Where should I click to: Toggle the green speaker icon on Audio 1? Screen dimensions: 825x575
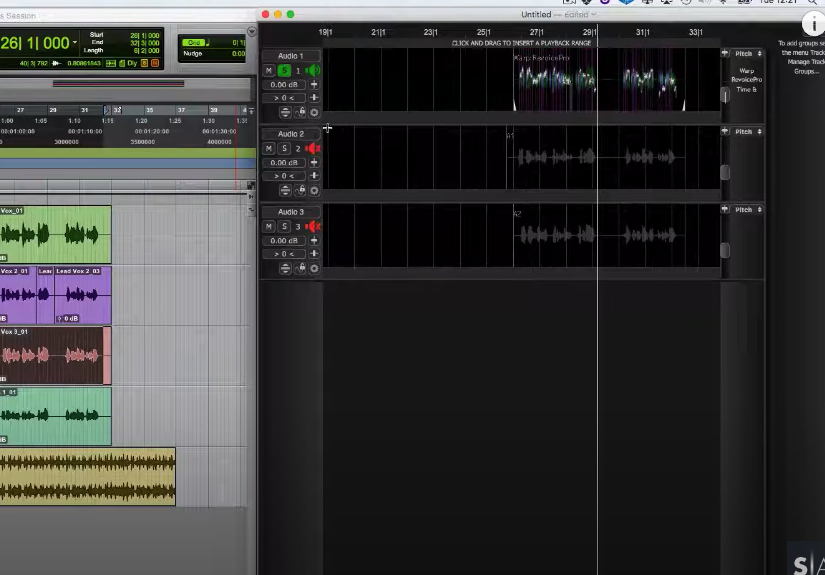click(313, 70)
